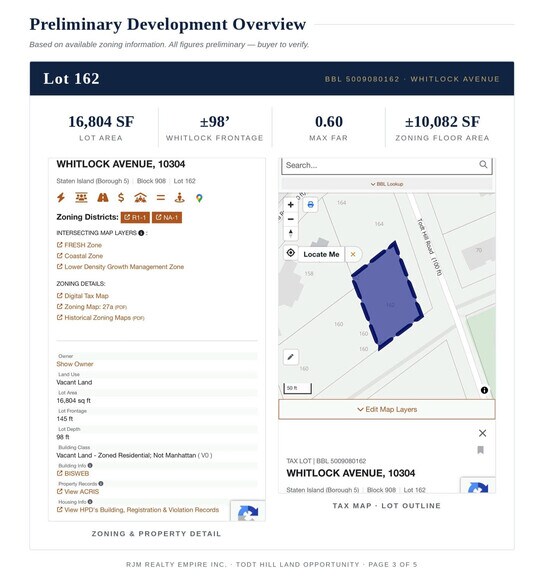Expand Edit Map Layers panel
This screenshot has height=588, width=544.
point(387,409)
